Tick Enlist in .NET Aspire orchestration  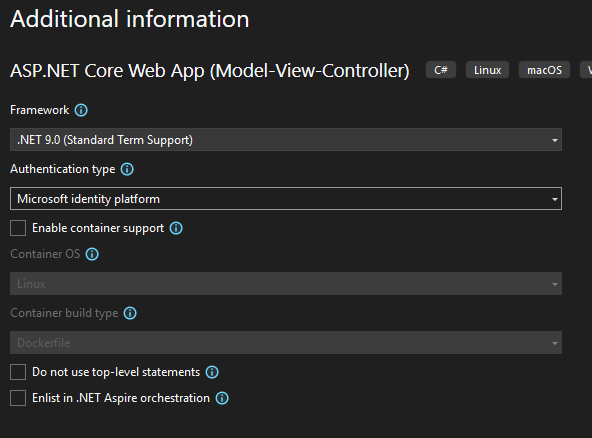[x=18, y=398]
